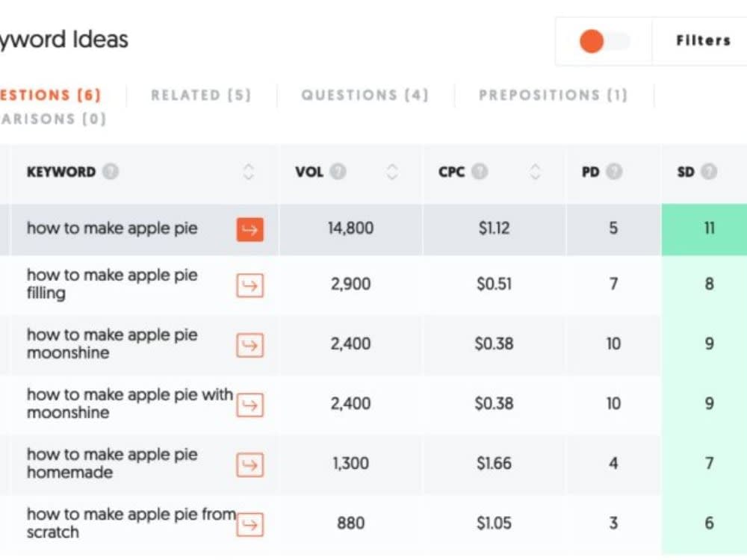Click arrow icon beside 'apple pie filling' keyword

coord(250,285)
